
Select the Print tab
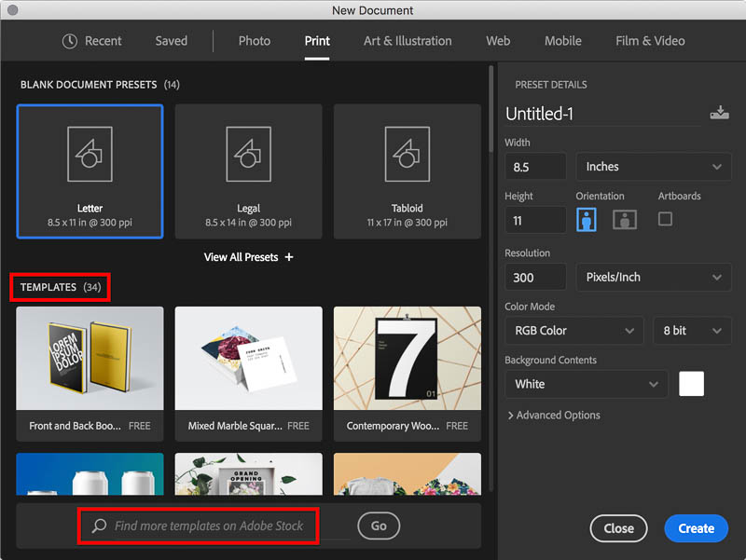(317, 41)
